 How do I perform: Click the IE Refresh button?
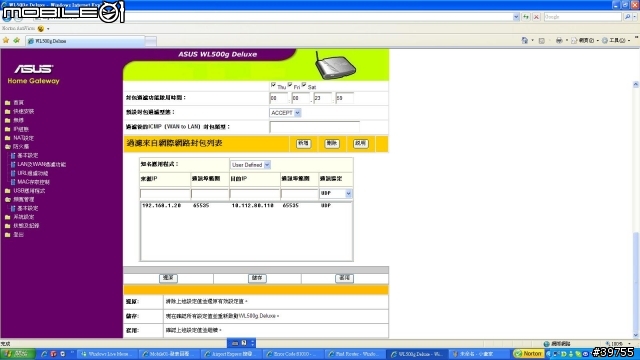pyautogui.click(x=526, y=17)
